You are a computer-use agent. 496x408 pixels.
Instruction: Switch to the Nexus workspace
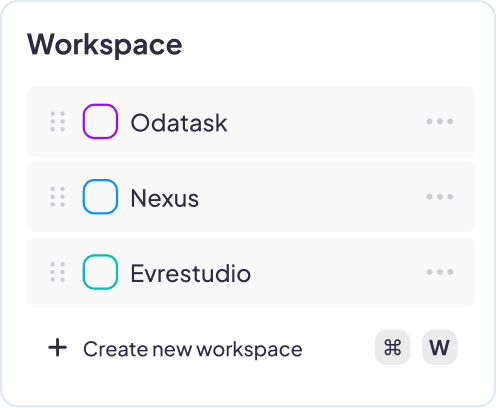click(x=251, y=197)
